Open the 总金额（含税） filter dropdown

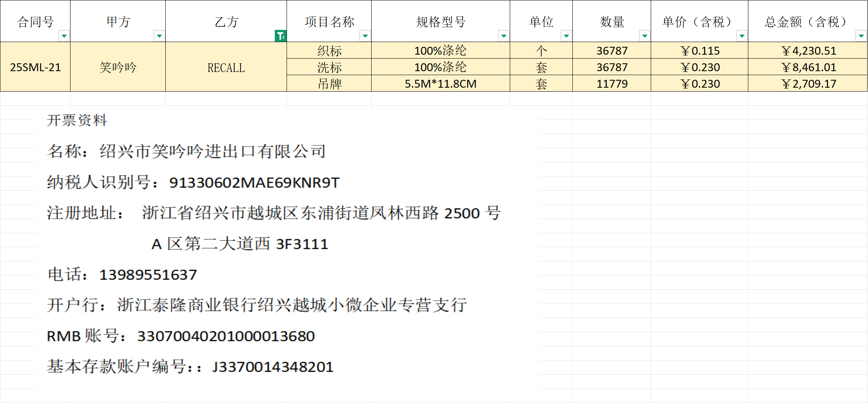pos(861,36)
